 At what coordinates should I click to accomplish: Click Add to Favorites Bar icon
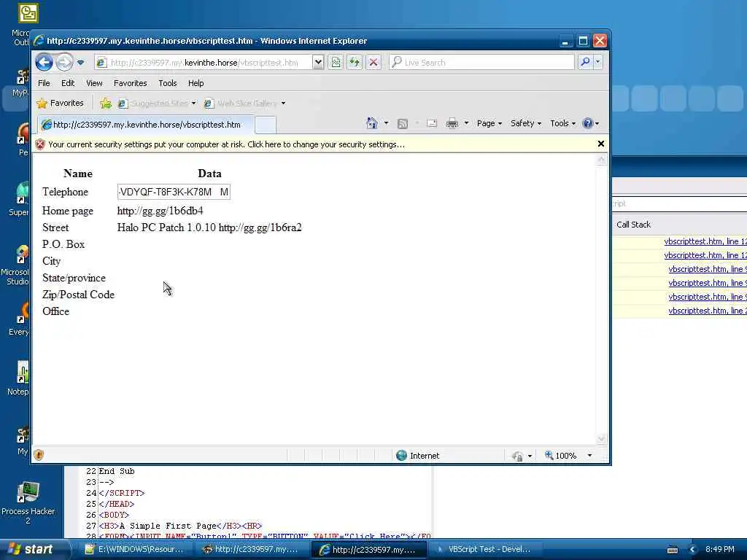[106, 103]
